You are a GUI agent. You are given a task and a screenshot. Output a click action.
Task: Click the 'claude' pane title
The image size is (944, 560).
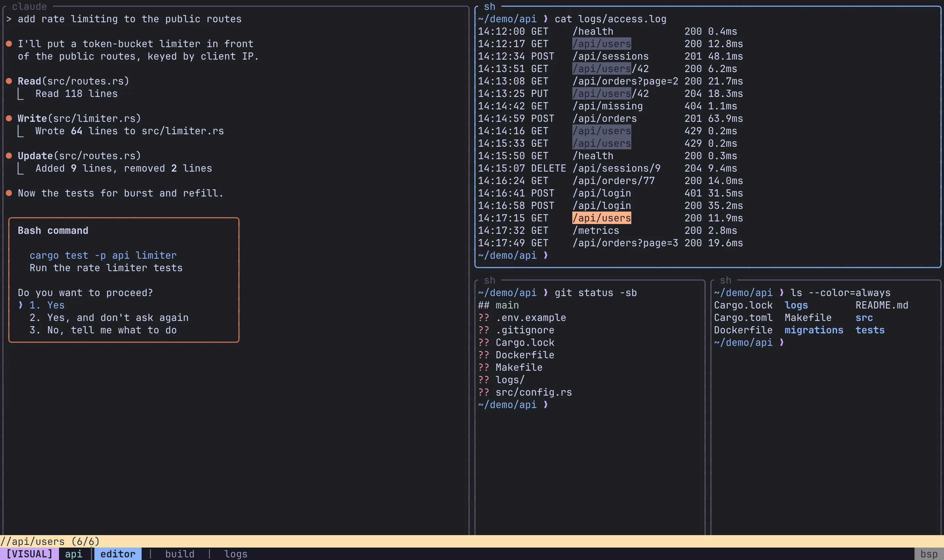tap(29, 7)
